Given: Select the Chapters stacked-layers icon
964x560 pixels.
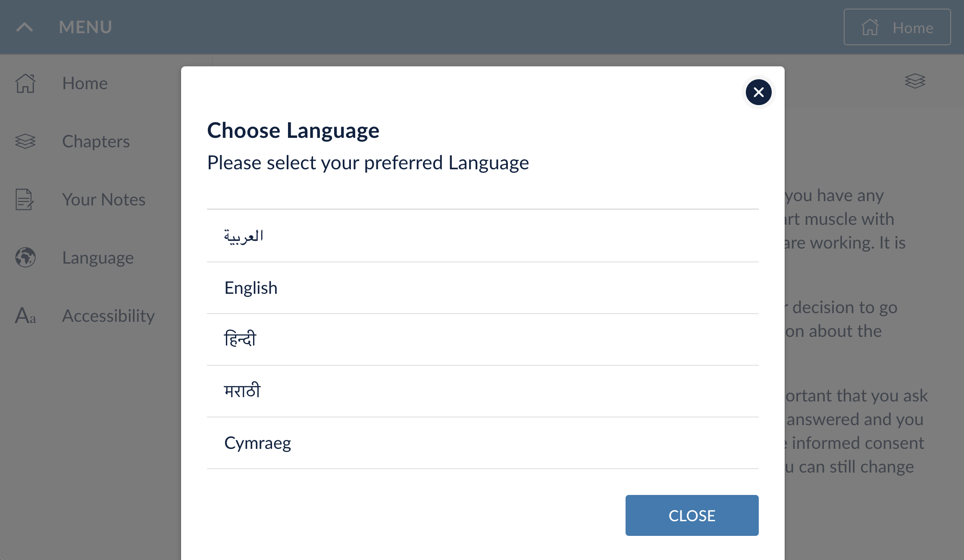Looking at the screenshot, I should tap(25, 141).
